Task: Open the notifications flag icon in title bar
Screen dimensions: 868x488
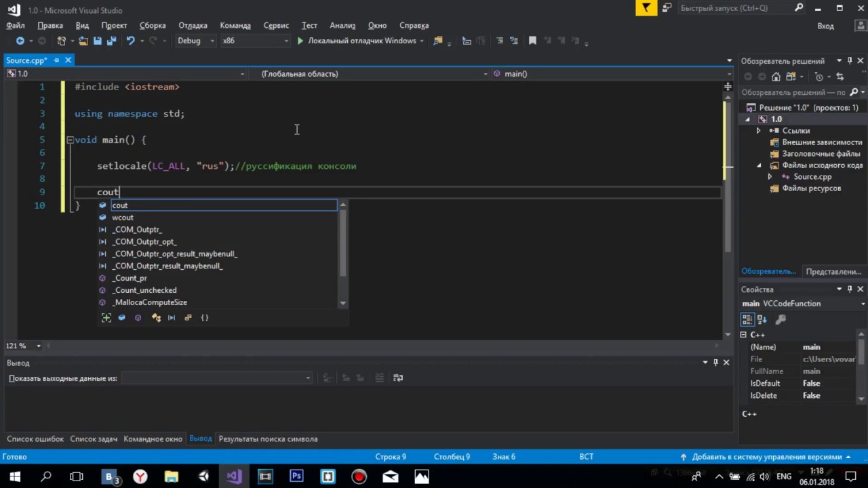Action: pos(646,8)
